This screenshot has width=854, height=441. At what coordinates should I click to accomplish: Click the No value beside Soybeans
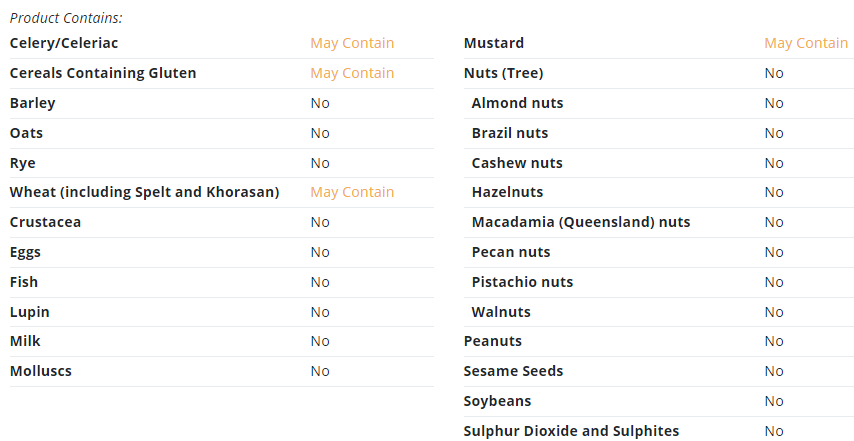(773, 401)
